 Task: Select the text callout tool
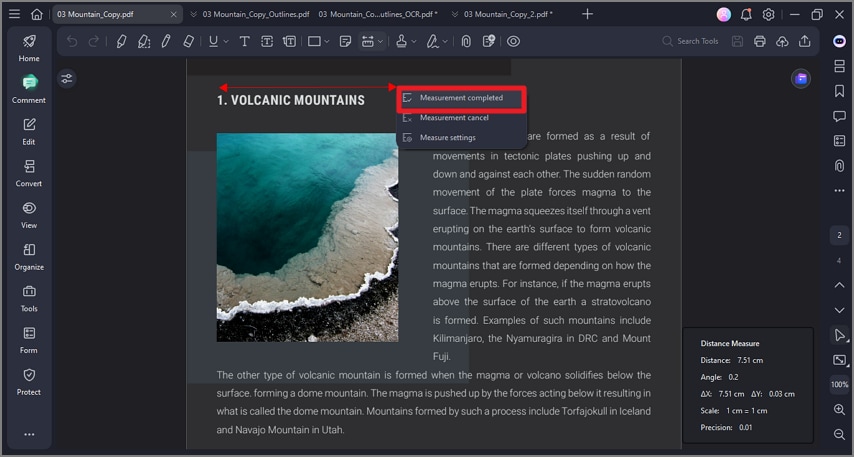click(290, 41)
